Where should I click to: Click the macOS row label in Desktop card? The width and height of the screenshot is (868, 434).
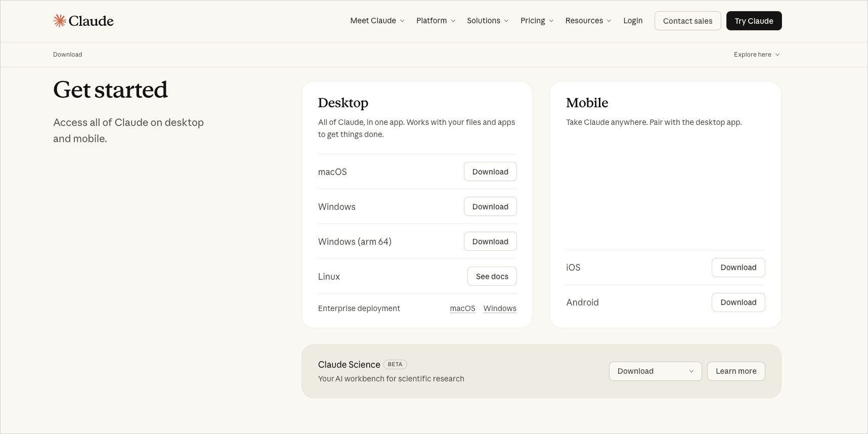[332, 172]
